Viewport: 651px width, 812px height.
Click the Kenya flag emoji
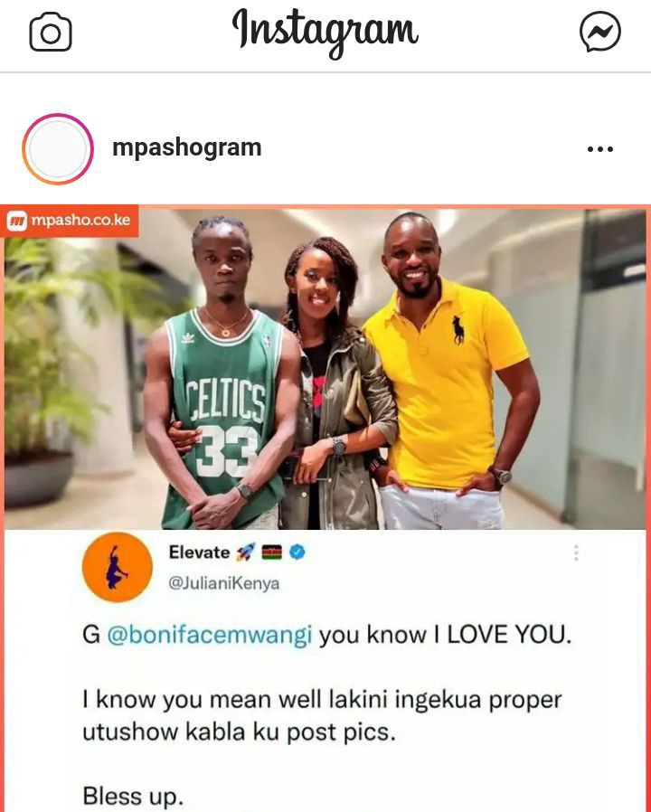pos(271,552)
